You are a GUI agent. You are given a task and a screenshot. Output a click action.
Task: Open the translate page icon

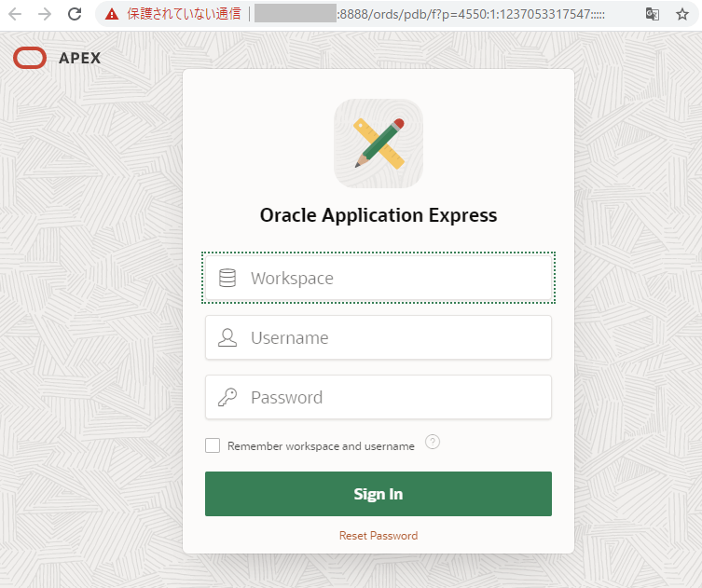pos(653,14)
